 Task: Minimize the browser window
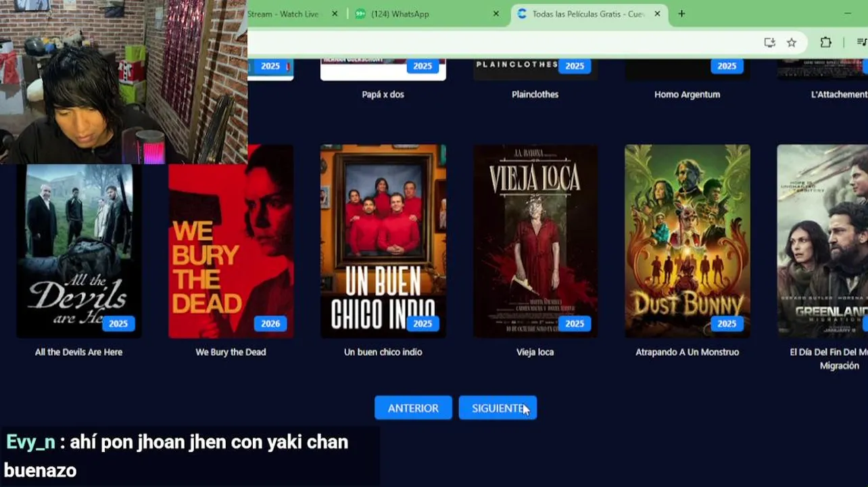[848, 14]
